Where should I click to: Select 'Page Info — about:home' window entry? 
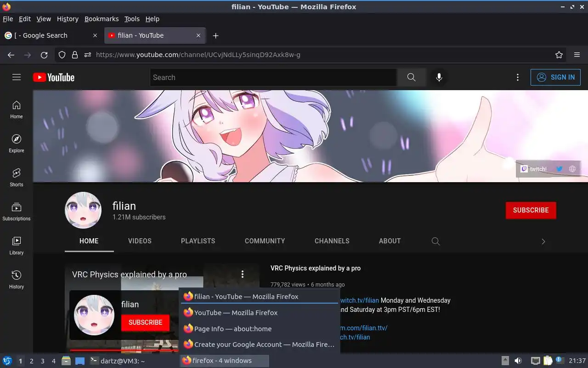click(x=260, y=329)
